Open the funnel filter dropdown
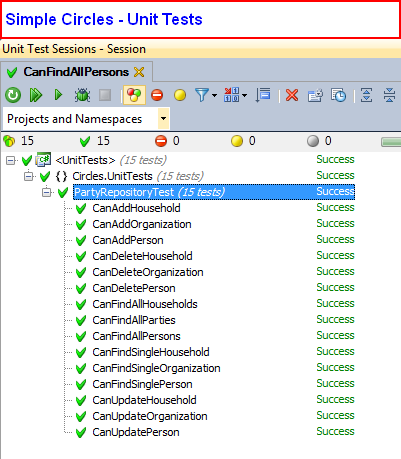This screenshot has width=401, height=459. tap(206, 95)
